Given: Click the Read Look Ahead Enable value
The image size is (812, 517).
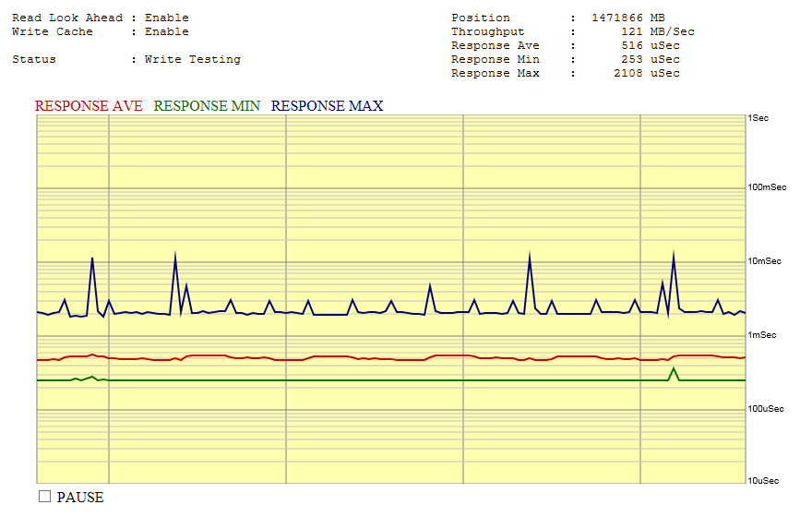Looking at the screenshot, I should (166, 18).
